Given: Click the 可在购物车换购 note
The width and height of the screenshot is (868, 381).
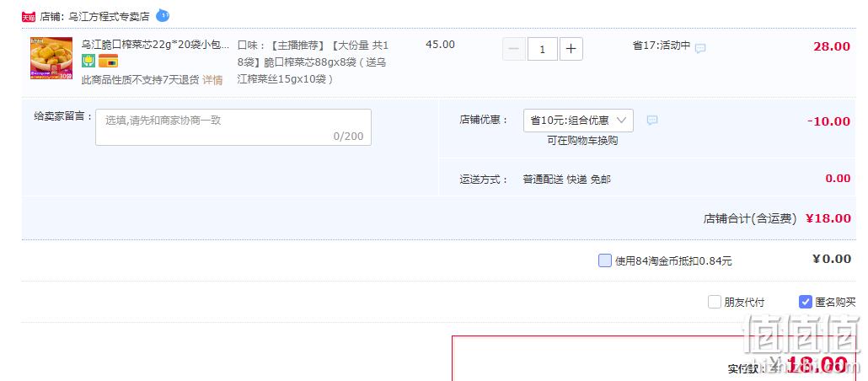Looking at the screenshot, I should point(582,141).
